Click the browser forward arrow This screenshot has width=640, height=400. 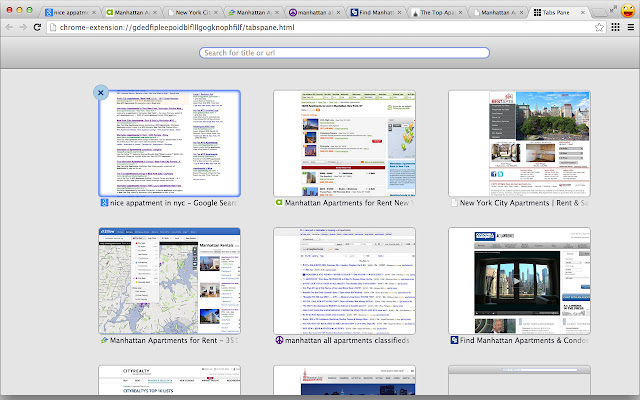(x=24, y=28)
